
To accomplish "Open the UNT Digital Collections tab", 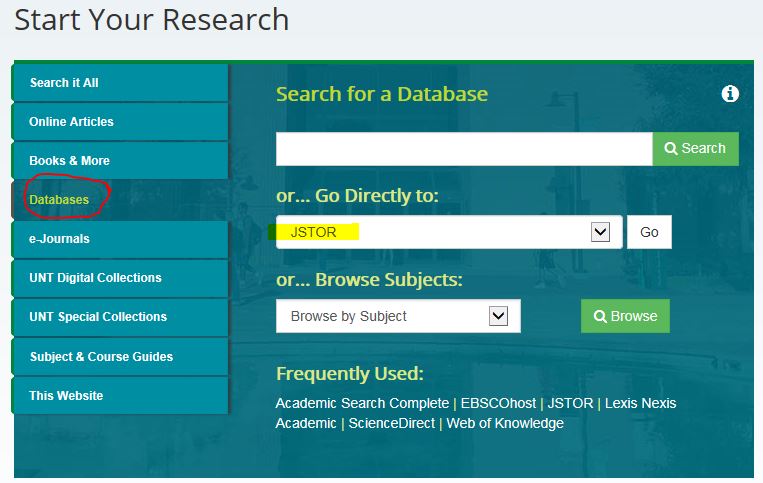I will (x=120, y=278).
